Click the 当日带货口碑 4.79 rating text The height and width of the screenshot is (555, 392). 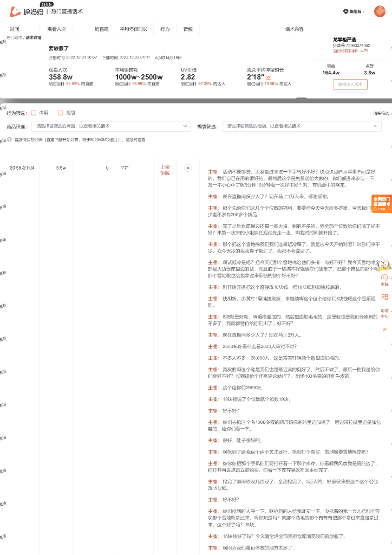351,50
